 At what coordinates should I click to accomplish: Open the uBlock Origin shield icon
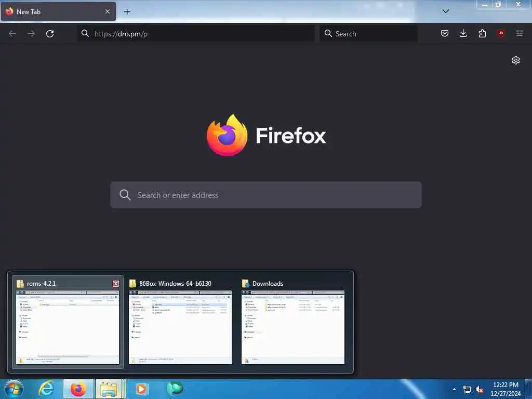[x=501, y=33]
